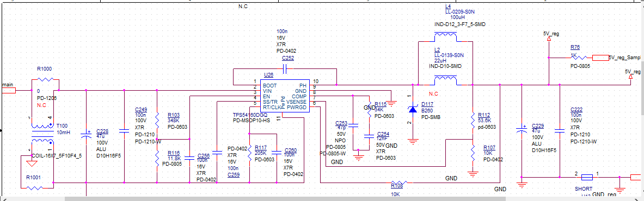Select the C229 polarized capacitor symbol
This screenshot has height=201, width=644.
[522, 130]
